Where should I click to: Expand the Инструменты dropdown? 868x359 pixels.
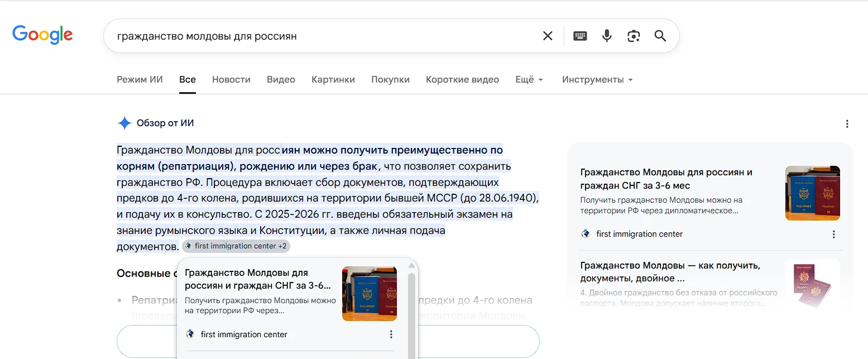click(597, 79)
